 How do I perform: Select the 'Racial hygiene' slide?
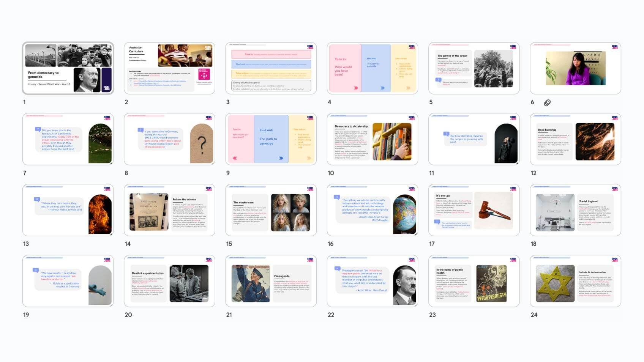click(575, 210)
